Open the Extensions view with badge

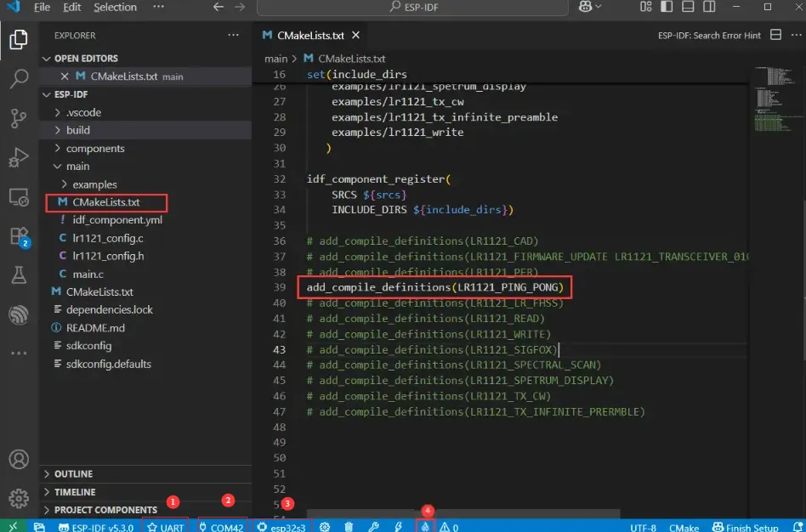[19, 236]
